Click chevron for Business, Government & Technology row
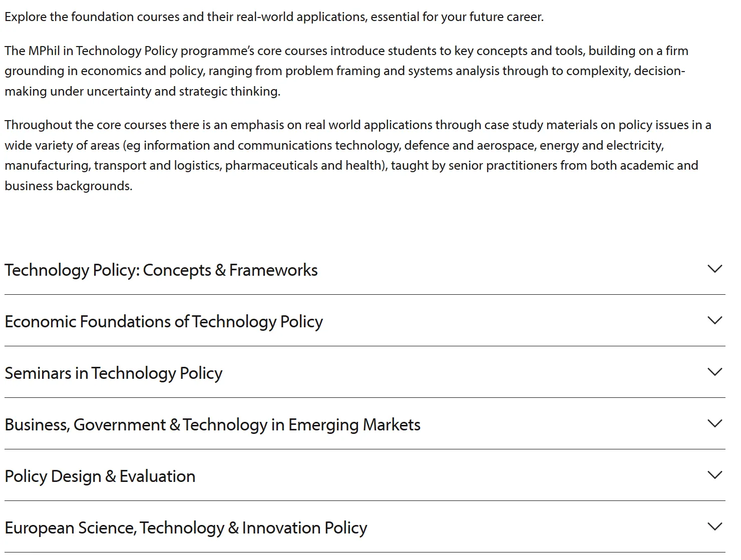This screenshot has height=560, width=741. [715, 424]
